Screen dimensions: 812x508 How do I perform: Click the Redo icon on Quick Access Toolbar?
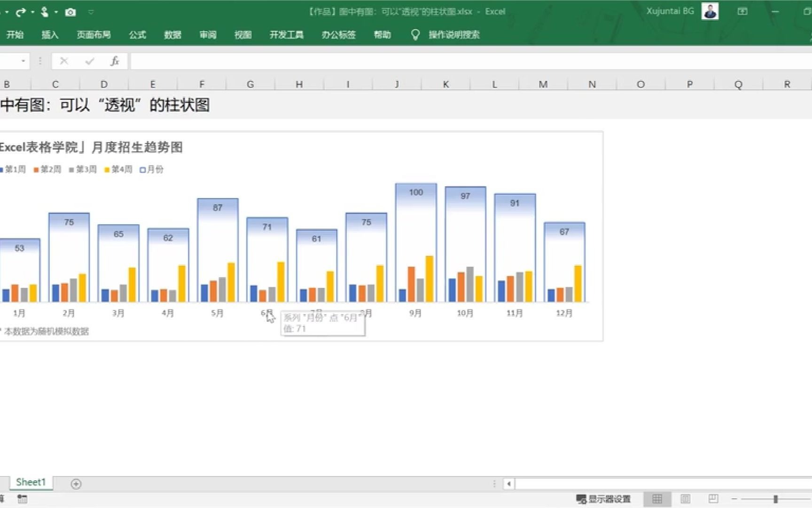pyautogui.click(x=21, y=11)
